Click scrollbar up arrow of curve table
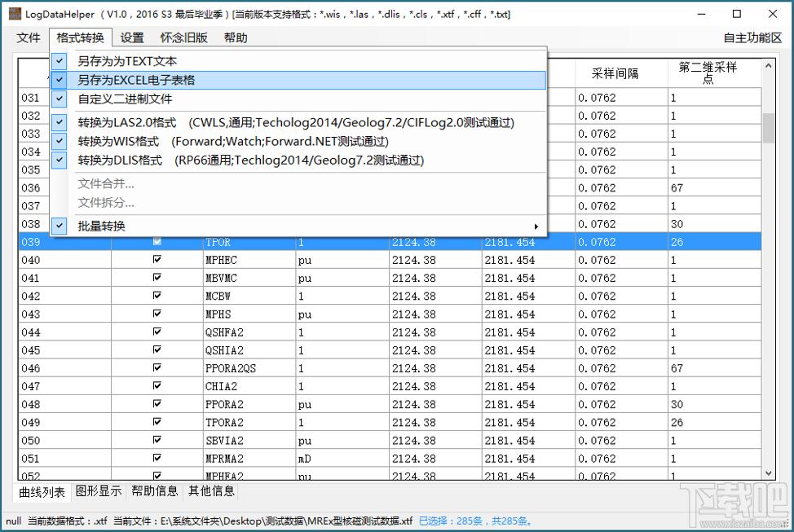The image size is (794, 532). point(769,66)
